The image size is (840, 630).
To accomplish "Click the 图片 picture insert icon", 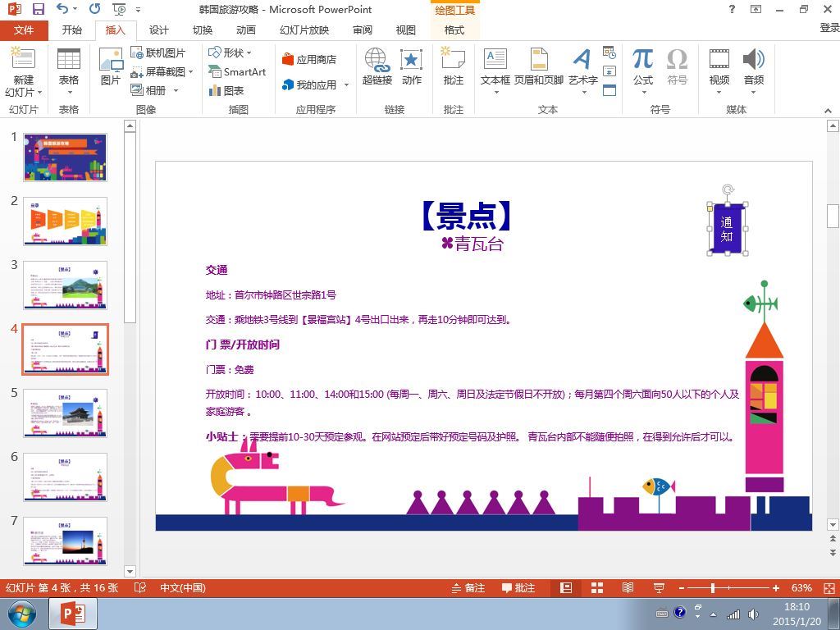I will point(111,66).
